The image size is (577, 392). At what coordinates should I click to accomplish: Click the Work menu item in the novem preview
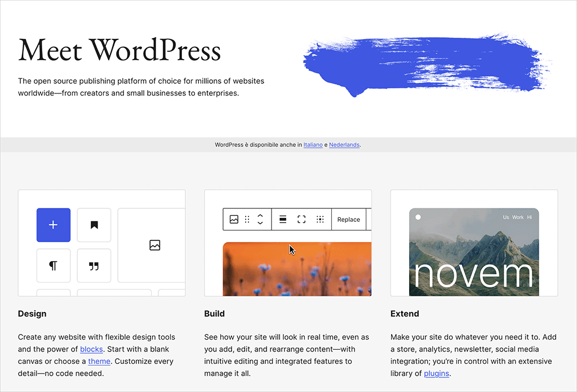point(518,217)
